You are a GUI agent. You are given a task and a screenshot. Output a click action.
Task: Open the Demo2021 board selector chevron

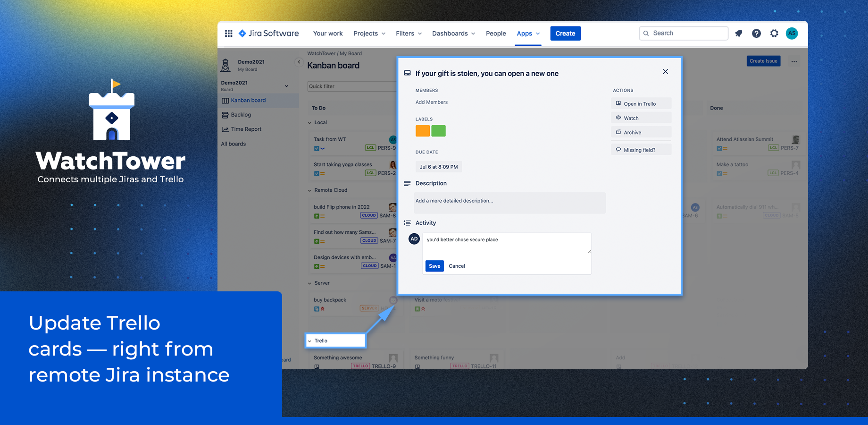[286, 86]
